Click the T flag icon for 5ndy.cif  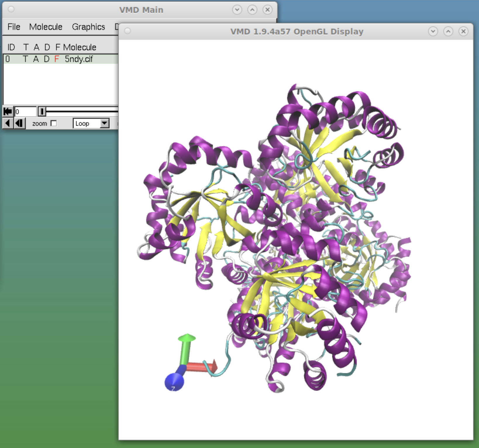click(26, 59)
